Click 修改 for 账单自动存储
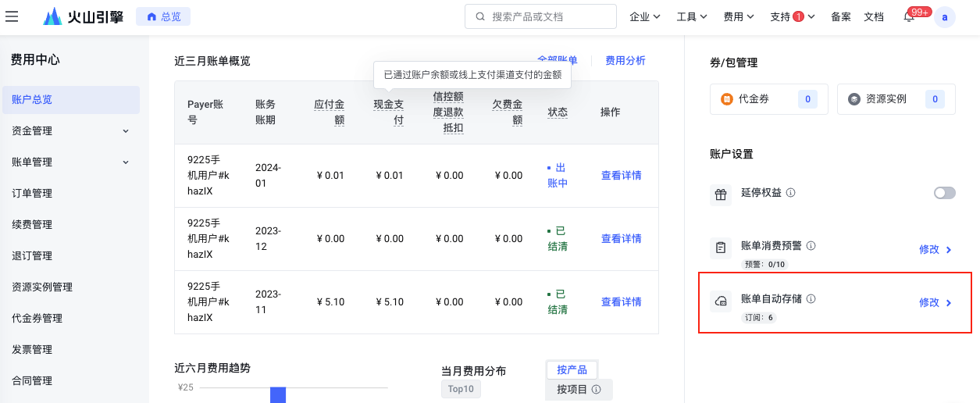 [935, 303]
